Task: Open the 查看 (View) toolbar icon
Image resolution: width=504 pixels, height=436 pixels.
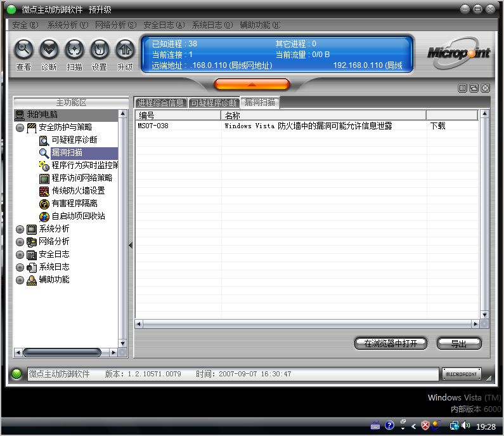Action: 23,50
